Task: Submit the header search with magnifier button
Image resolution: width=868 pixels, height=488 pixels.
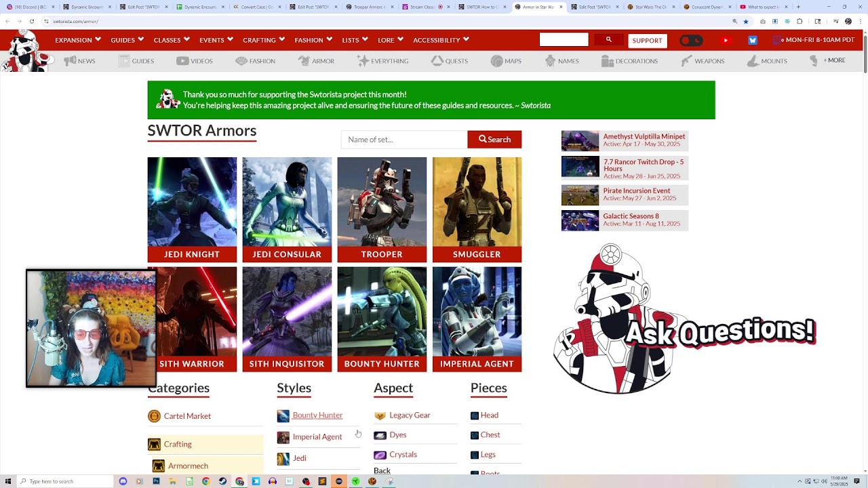Action: coord(608,40)
